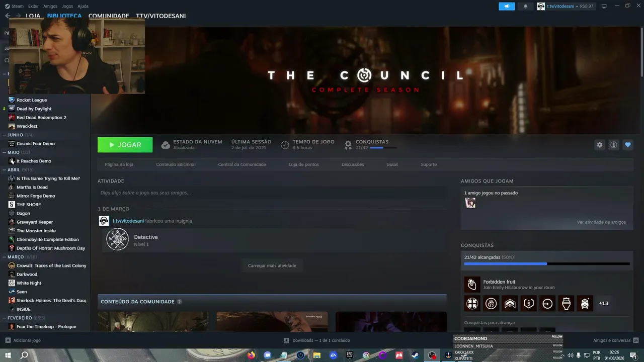Open the Guias tab
644x362 pixels.
[392, 164]
